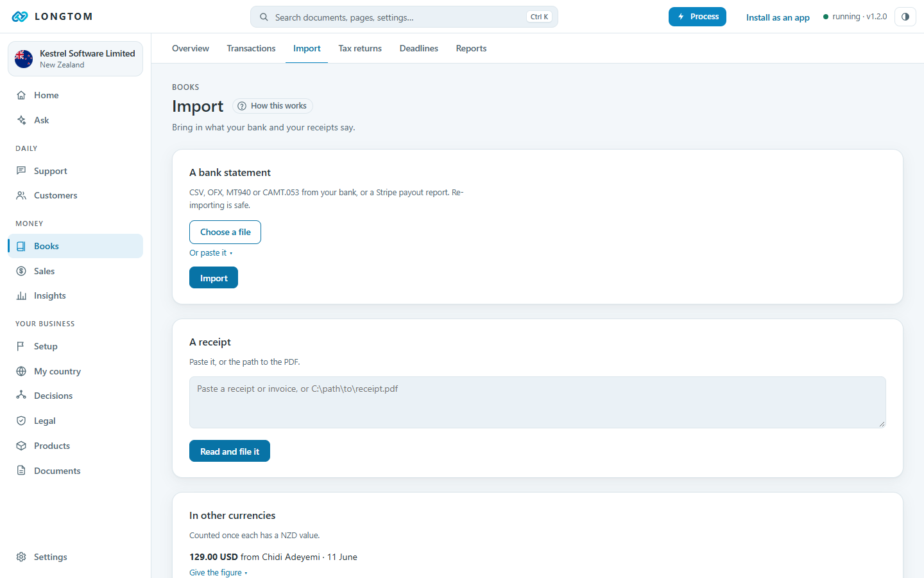Open Settings at sidebar bottom
This screenshot has height=578, width=924.
pos(75,557)
